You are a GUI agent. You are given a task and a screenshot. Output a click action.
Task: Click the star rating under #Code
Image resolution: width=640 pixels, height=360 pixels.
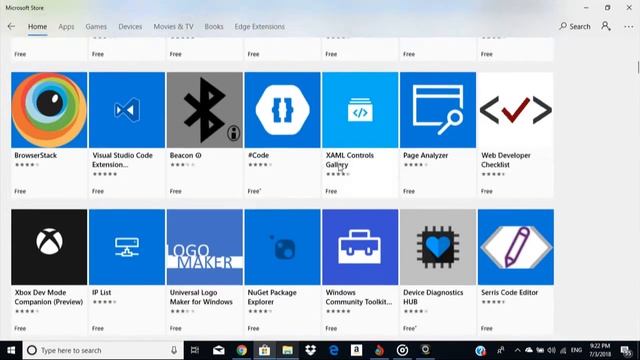(260, 165)
